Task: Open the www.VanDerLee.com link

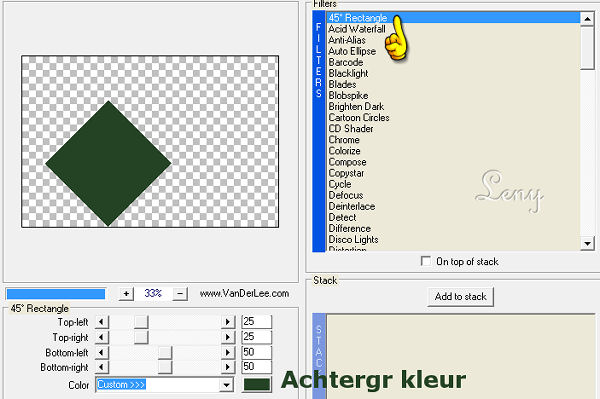Action: coord(244,294)
